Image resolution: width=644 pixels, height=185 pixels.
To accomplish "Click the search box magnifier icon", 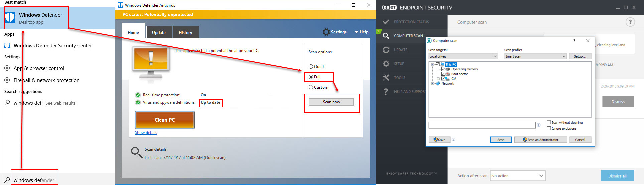I will 7,180.
